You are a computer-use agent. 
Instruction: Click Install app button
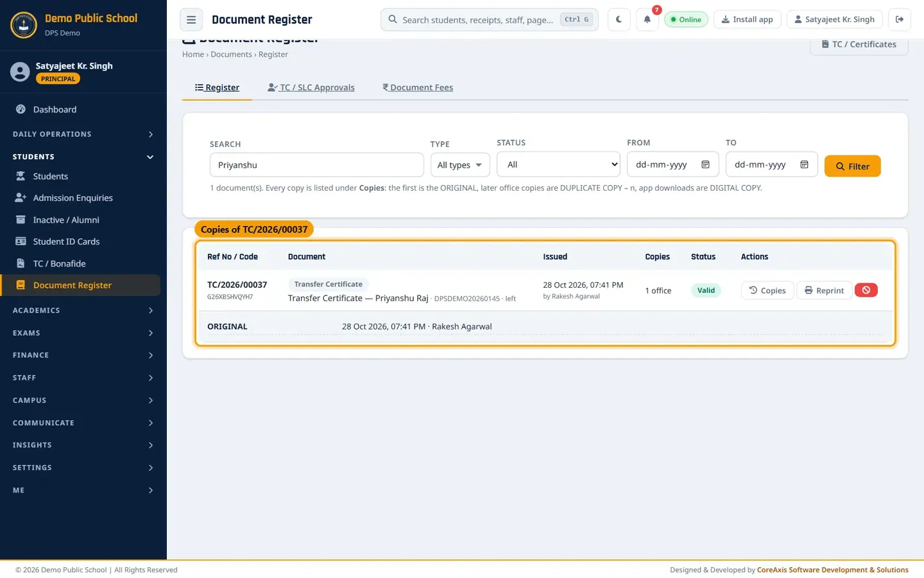click(747, 19)
